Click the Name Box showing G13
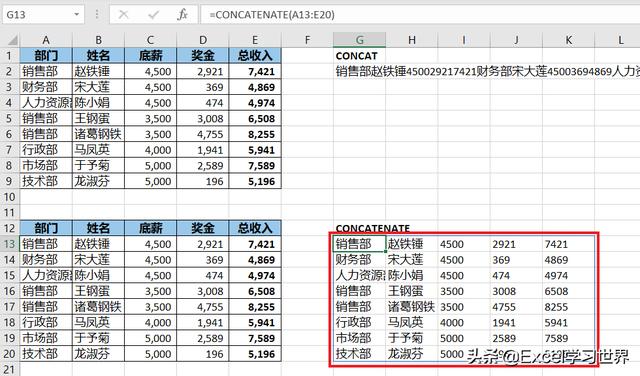The width and height of the screenshot is (640, 376). pos(38,15)
